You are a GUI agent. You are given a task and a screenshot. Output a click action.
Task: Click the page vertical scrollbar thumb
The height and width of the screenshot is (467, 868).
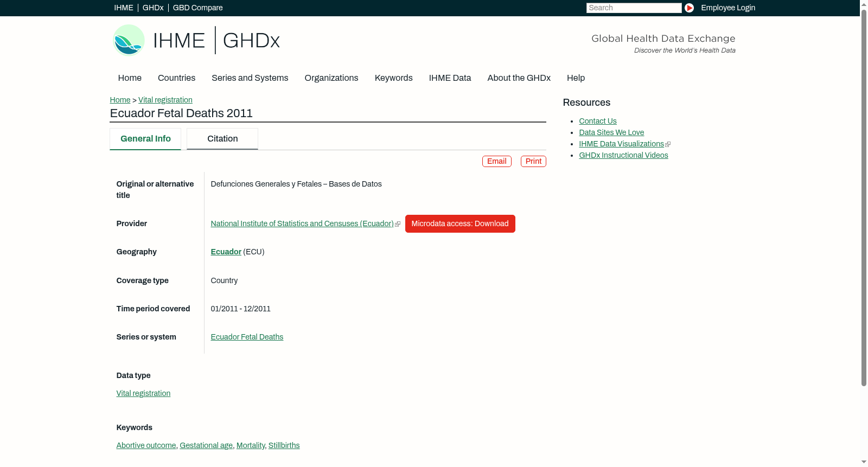864,198
